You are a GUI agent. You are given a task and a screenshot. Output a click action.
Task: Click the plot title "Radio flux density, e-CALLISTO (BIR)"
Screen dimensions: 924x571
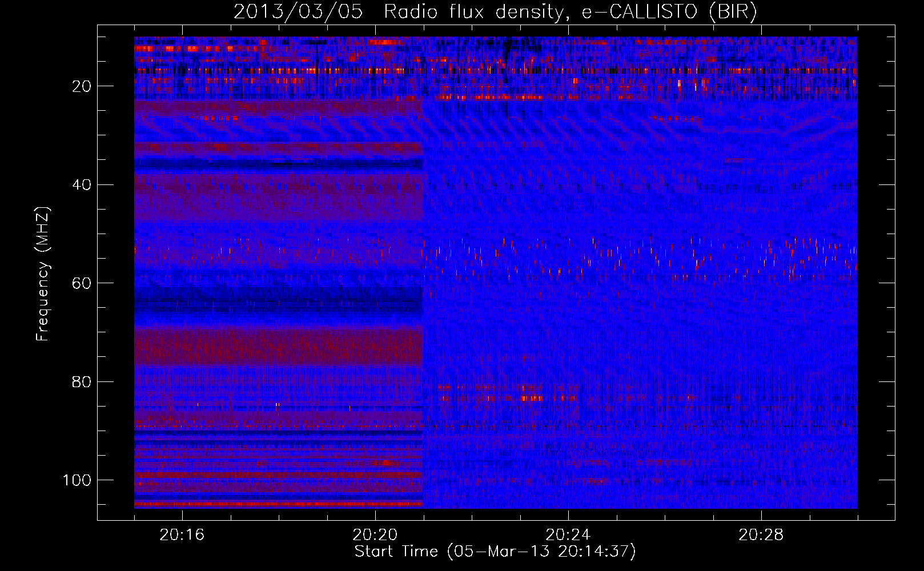[x=570, y=12]
